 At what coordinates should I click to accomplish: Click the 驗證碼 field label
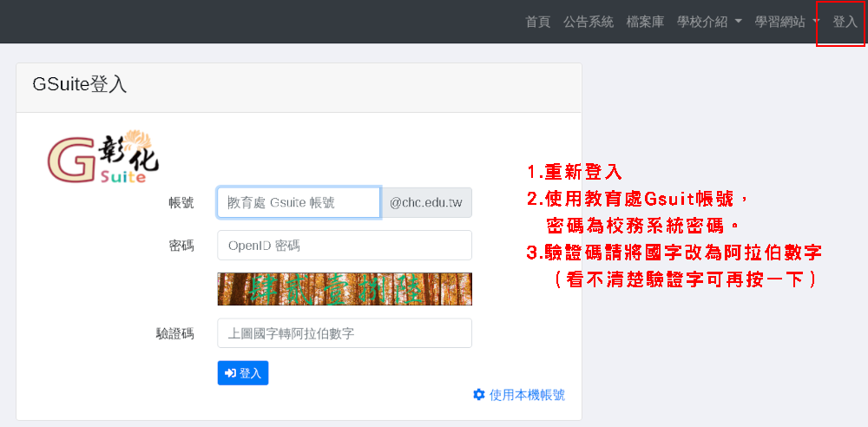(x=175, y=333)
